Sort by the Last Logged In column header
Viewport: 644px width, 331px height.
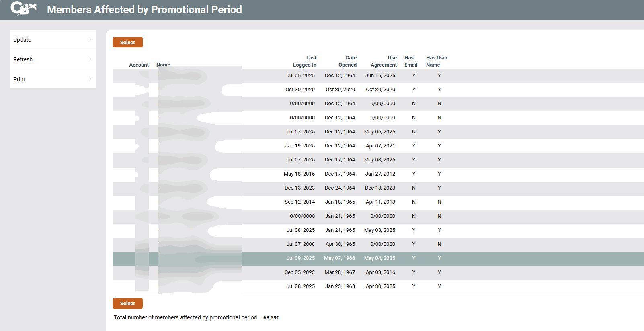coord(305,61)
